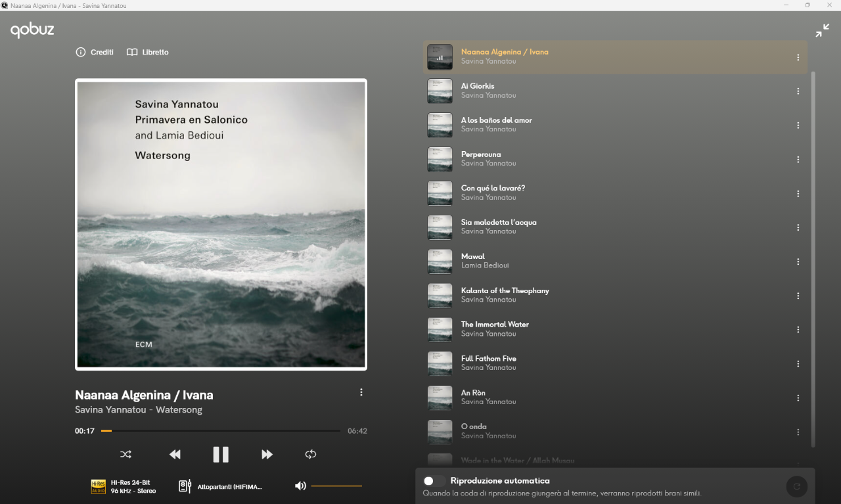Click the Watersong album cover

(x=221, y=225)
